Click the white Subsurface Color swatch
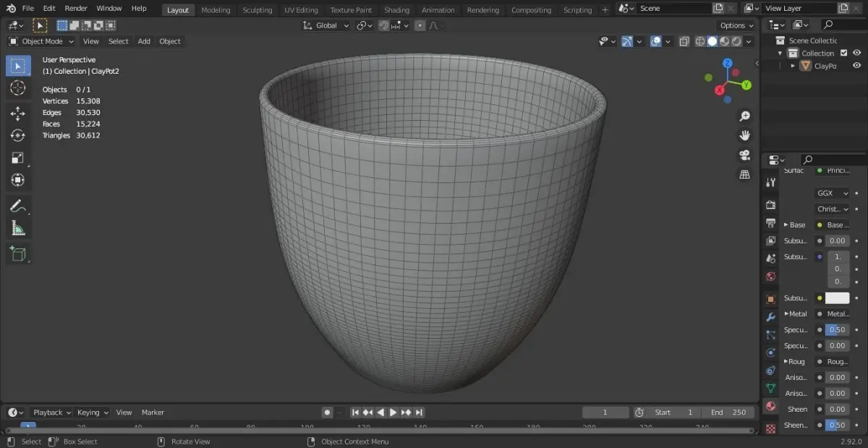Viewport: 868px width, 448px height. [837, 298]
